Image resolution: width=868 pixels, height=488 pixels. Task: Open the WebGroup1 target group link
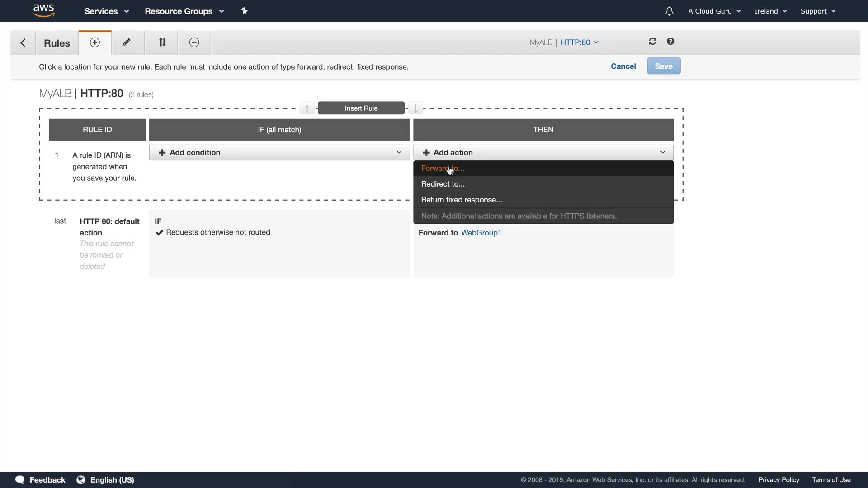[481, 233]
